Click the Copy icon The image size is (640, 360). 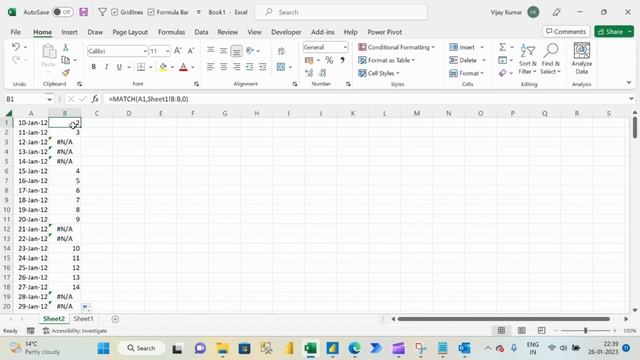point(65,60)
